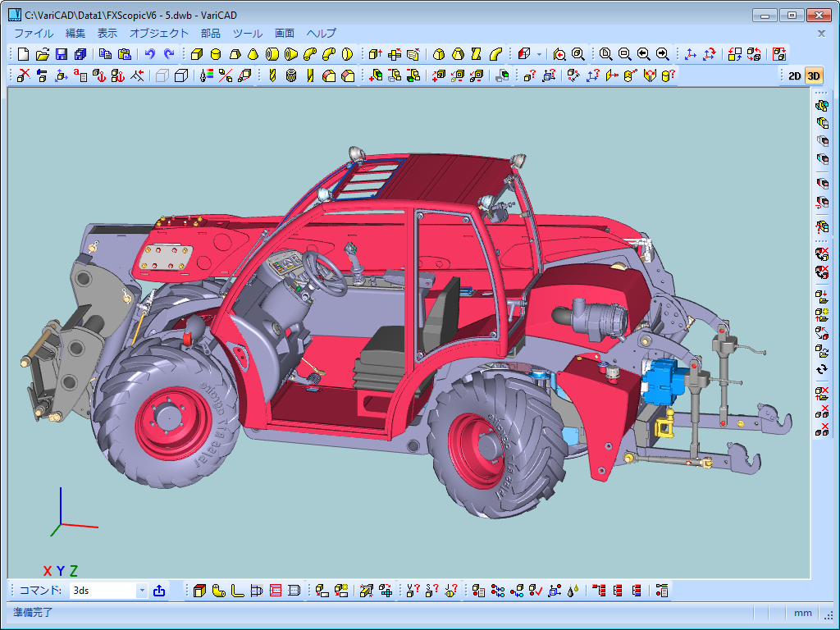Expand the shading mode dropdown arrow

pyautogui.click(x=539, y=54)
